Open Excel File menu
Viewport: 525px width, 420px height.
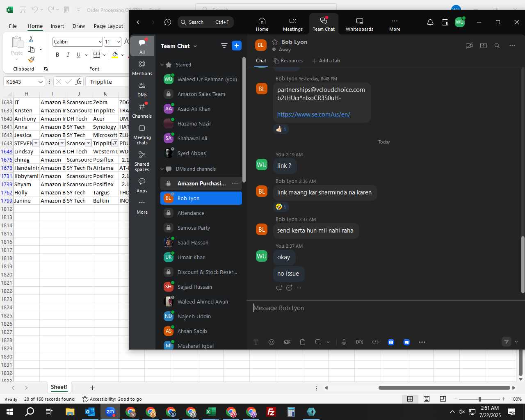(13, 26)
